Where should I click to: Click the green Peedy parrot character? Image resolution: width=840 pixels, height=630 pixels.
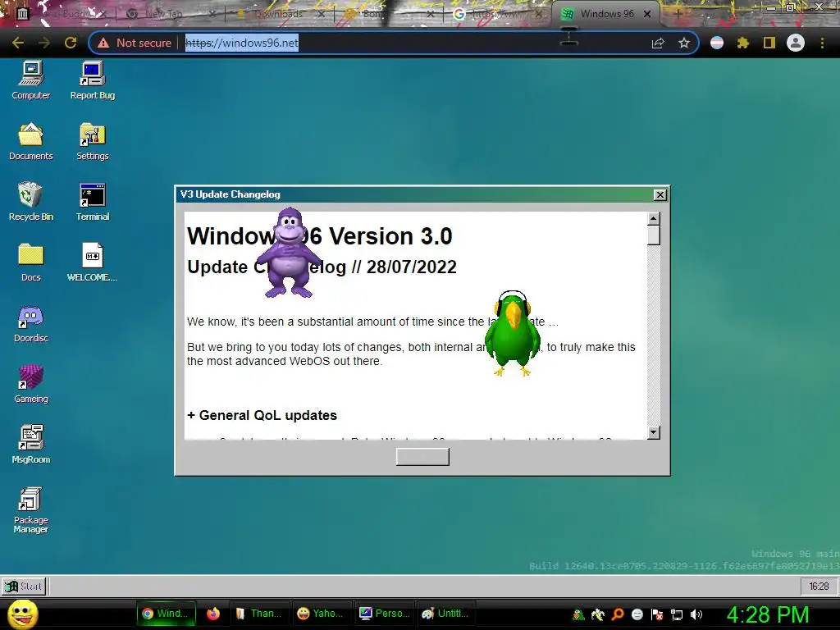coord(513,334)
